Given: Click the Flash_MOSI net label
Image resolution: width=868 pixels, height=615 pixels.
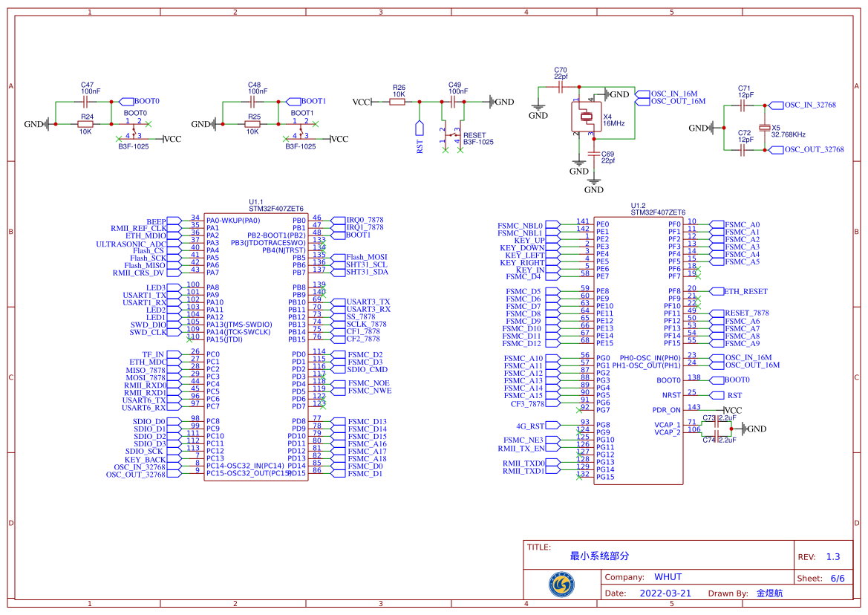Looking at the screenshot, I should [367, 257].
